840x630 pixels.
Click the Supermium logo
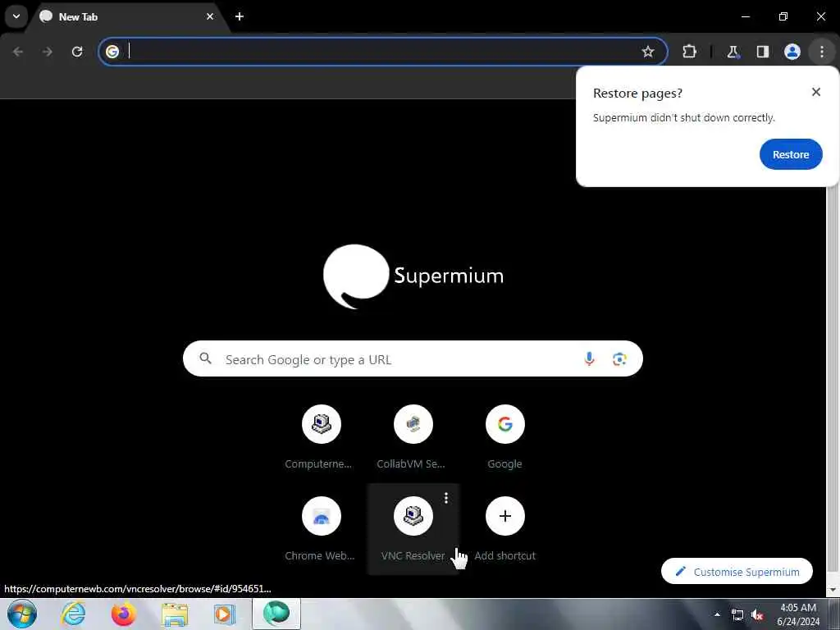413,276
